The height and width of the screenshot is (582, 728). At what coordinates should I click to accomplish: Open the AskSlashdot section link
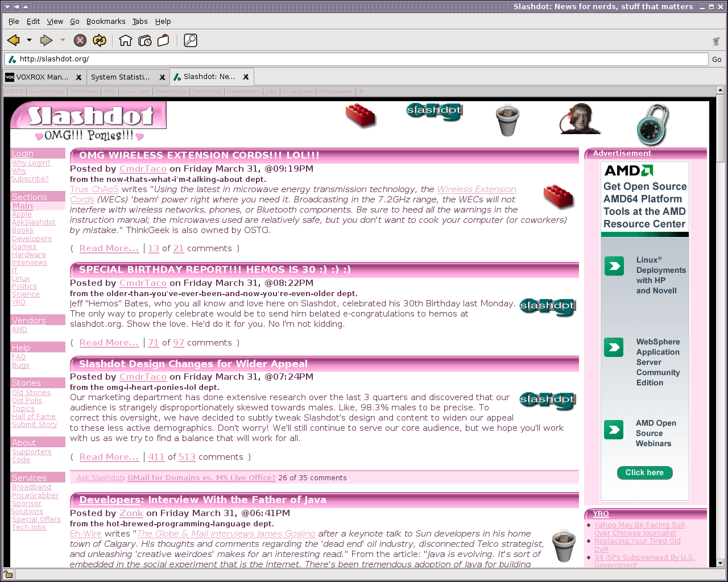click(x=34, y=222)
